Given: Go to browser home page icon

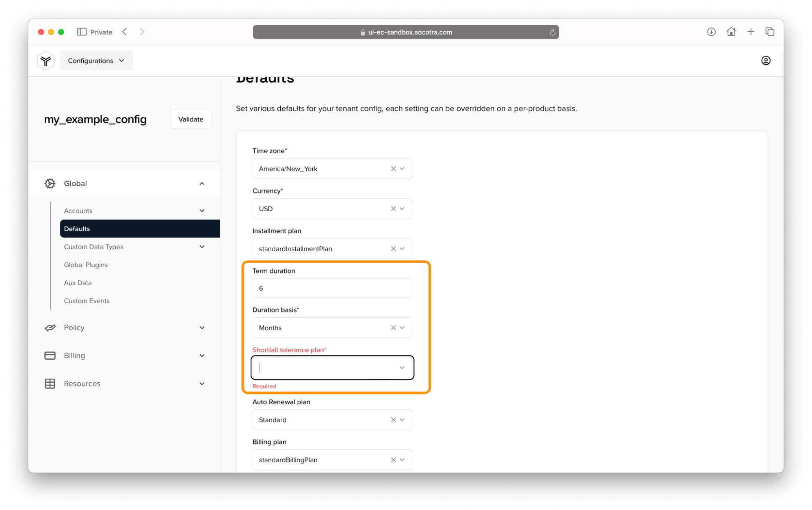Looking at the screenshot, I should [x=731, y=32].
